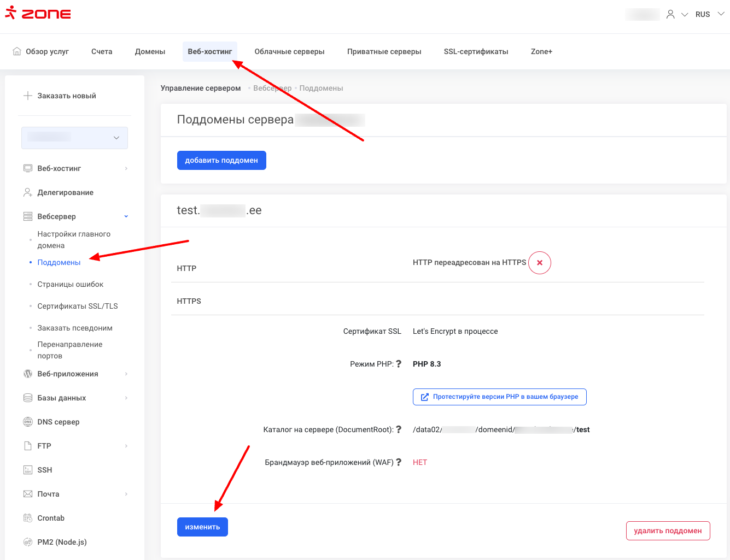This screenshot has width=730, height=560.
Task: Open the RUS language dropdown
Action: click(709, 15)
